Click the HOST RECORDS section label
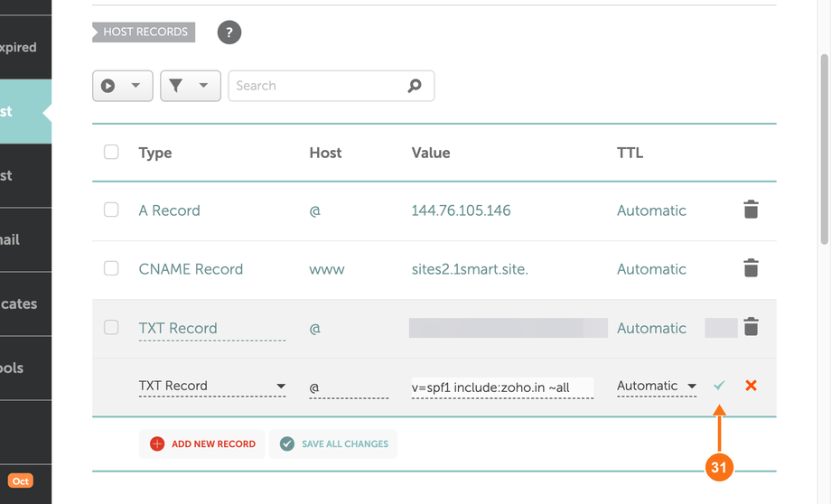This screenshot has width=831, height=504. (144, 32)
